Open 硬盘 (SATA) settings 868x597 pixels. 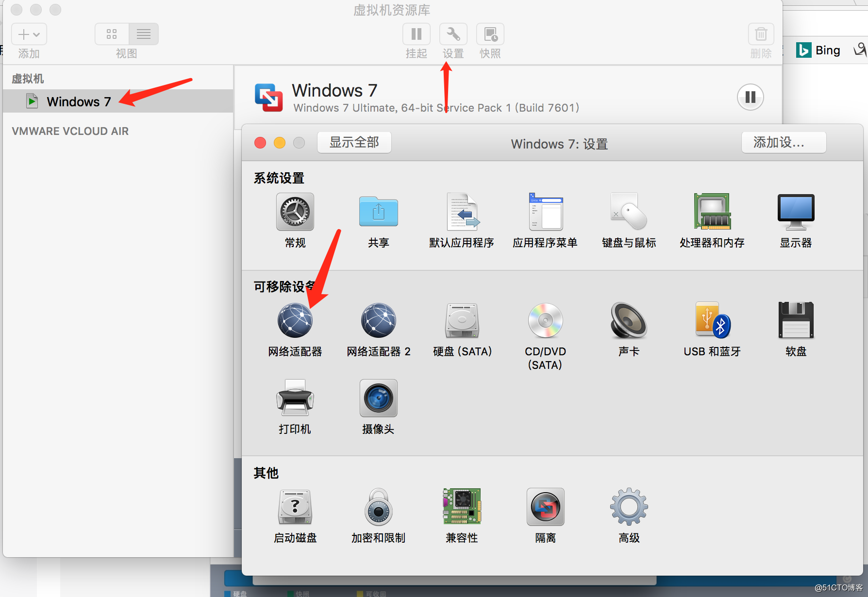pyautogui.click(x=462, y=320)
